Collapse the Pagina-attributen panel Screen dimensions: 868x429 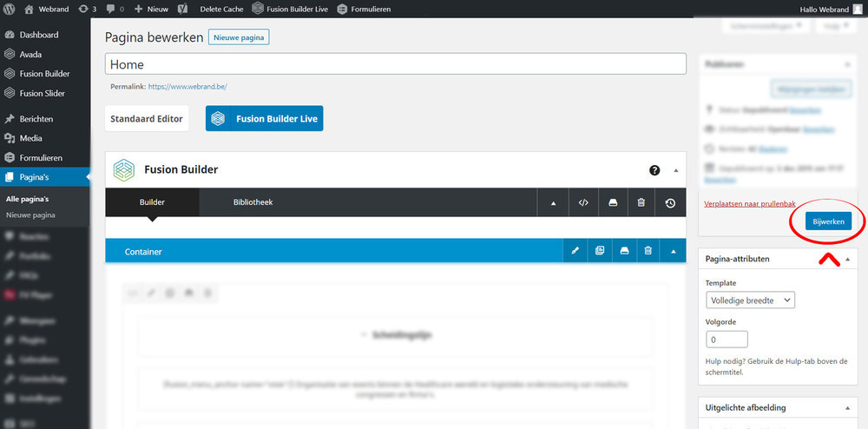click(x=847, y=259)
